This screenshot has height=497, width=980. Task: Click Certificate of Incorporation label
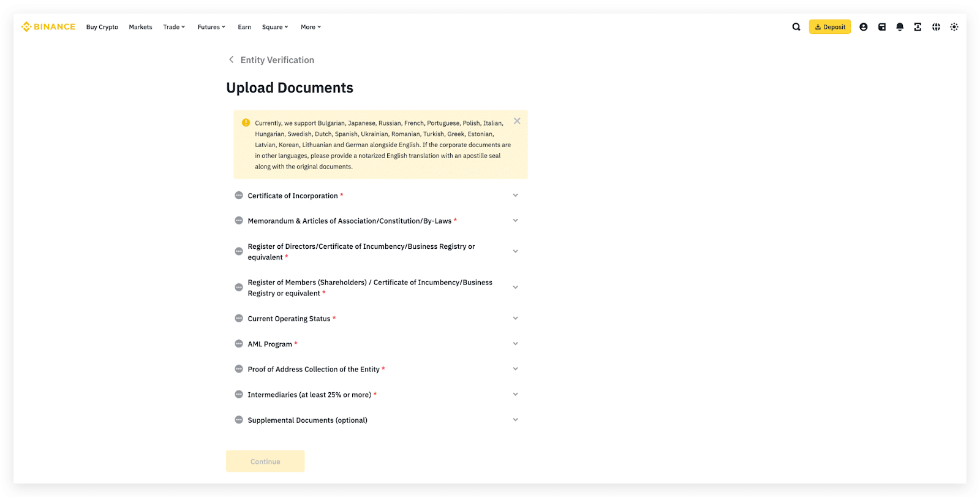click(x=293, y=195)
